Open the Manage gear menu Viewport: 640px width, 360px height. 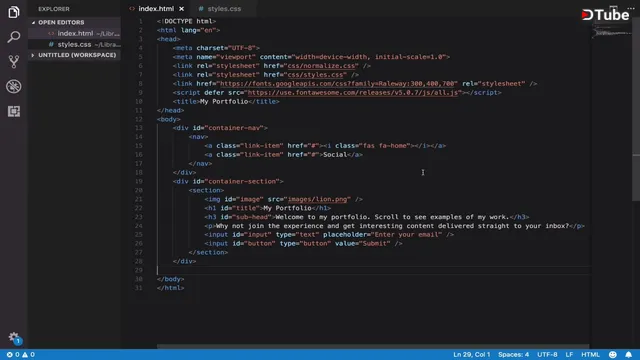14,338
